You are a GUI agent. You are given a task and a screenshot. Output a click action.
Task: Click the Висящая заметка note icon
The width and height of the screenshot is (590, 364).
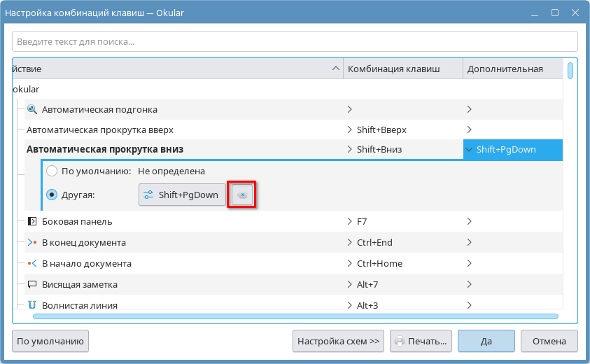pyautogui.click(x=31, y=284)
